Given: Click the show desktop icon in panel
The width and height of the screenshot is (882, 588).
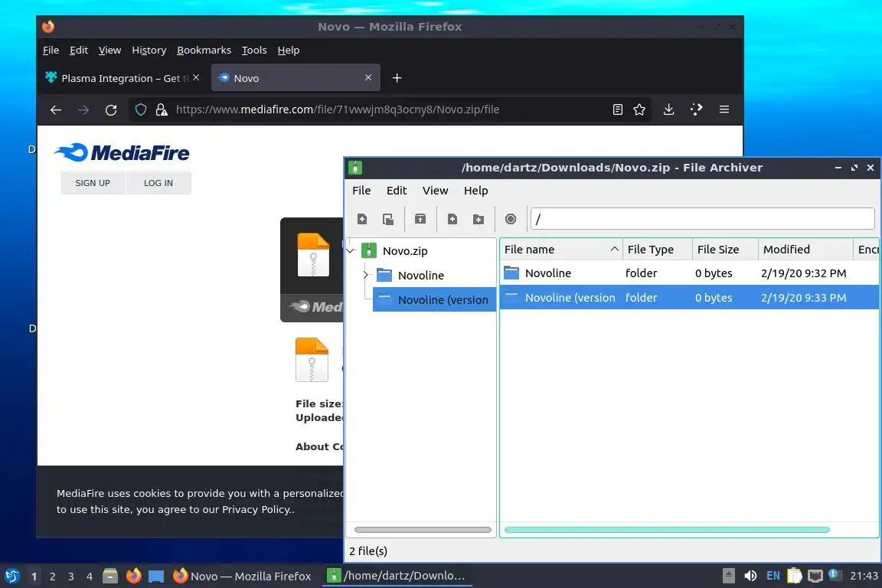Looking at the screenshot, I should (156, 577).
